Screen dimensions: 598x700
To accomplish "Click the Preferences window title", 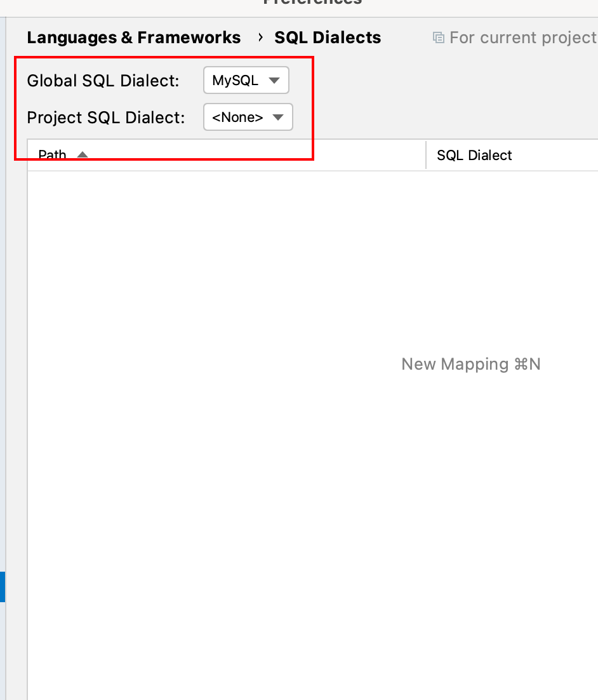I will coord(311,3).
